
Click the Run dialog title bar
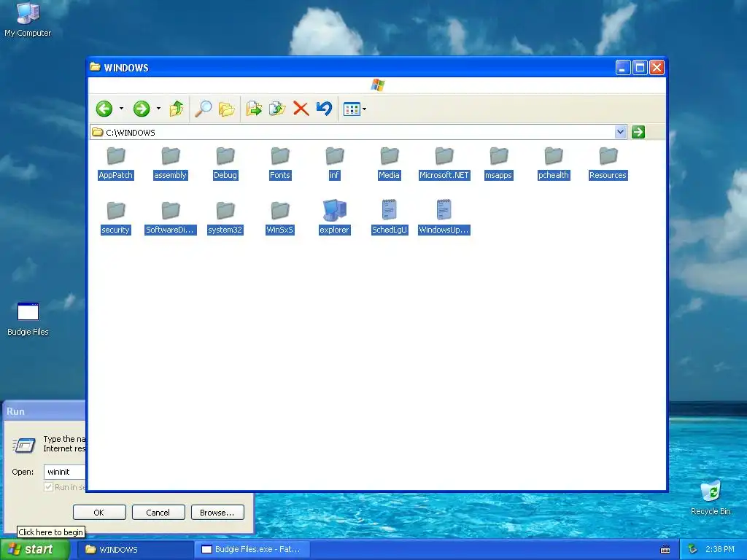[x=44, y=411]
